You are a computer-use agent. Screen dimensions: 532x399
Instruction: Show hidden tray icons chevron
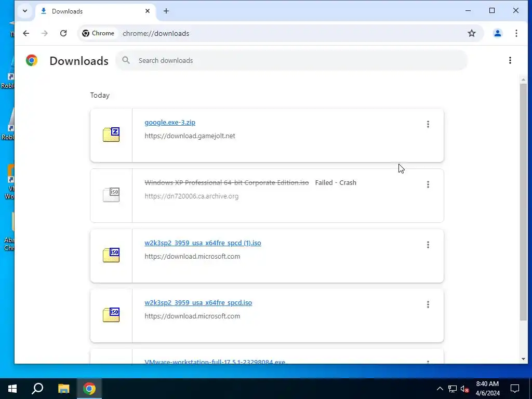click(x=440, y=389)
